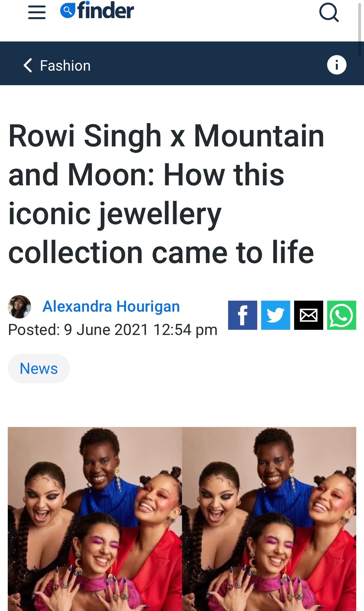Screen dimensions: 364x611
Task: Open the right half of the article photo
Action: (269, 519)
